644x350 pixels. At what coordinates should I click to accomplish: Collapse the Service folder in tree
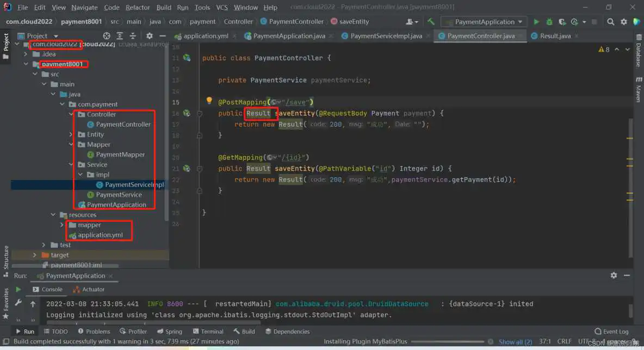71,165
